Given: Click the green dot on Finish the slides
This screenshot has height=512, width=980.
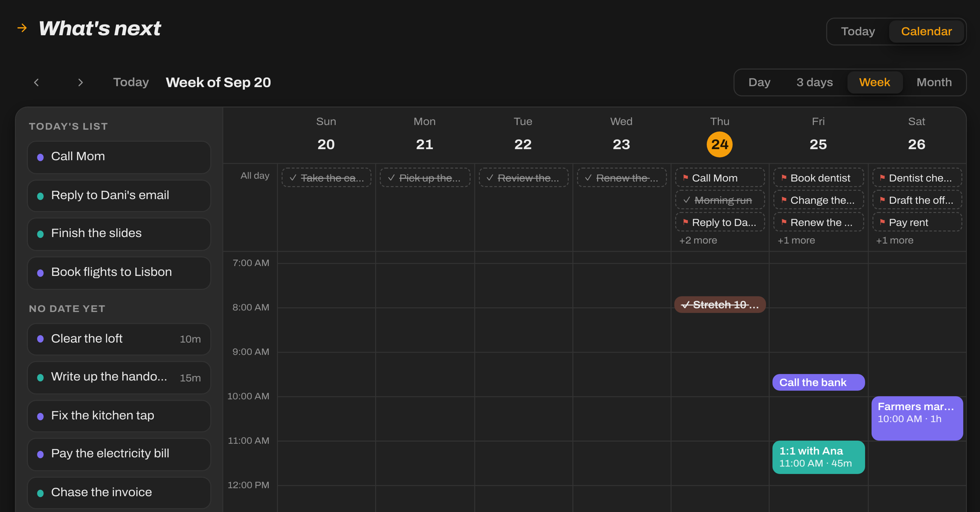Looking at the screenshot, I should 40,234.
